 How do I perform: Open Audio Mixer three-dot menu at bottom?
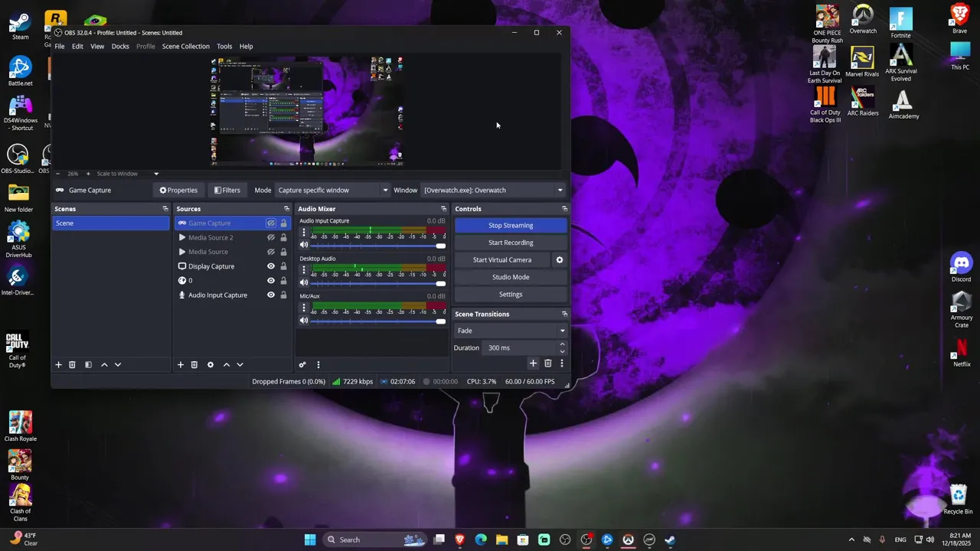pyautogui.click(x=318, y=365)
